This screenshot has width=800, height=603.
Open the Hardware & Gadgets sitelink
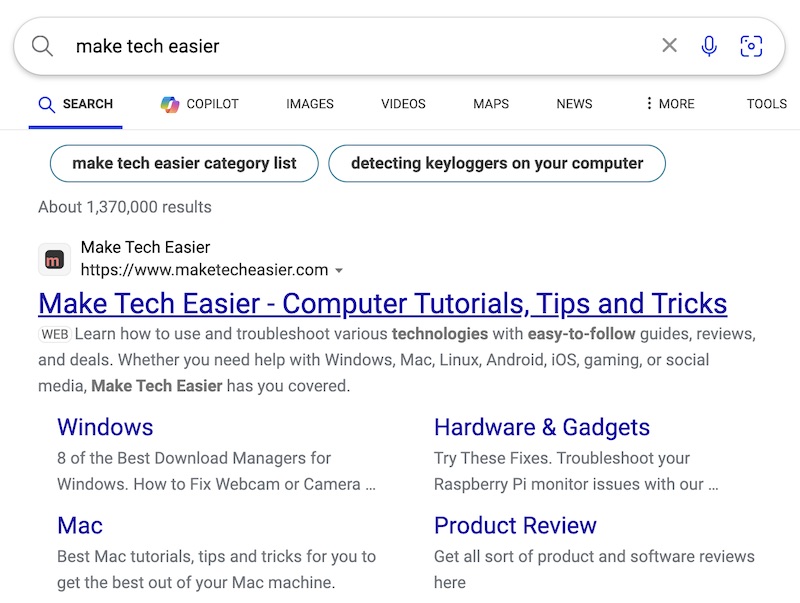(x=541, y=427)
